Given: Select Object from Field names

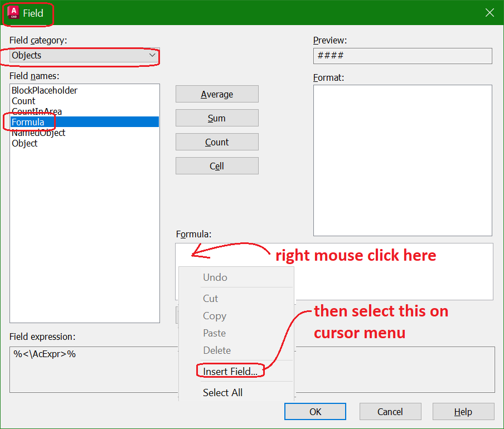Looking at the screenshot, I should click(24, 143).
